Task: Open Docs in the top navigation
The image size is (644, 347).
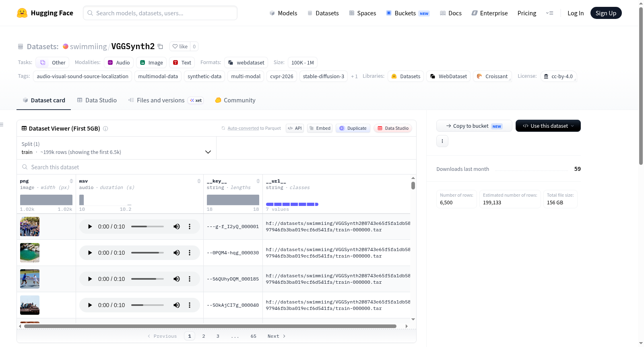Action: [451, 13]
